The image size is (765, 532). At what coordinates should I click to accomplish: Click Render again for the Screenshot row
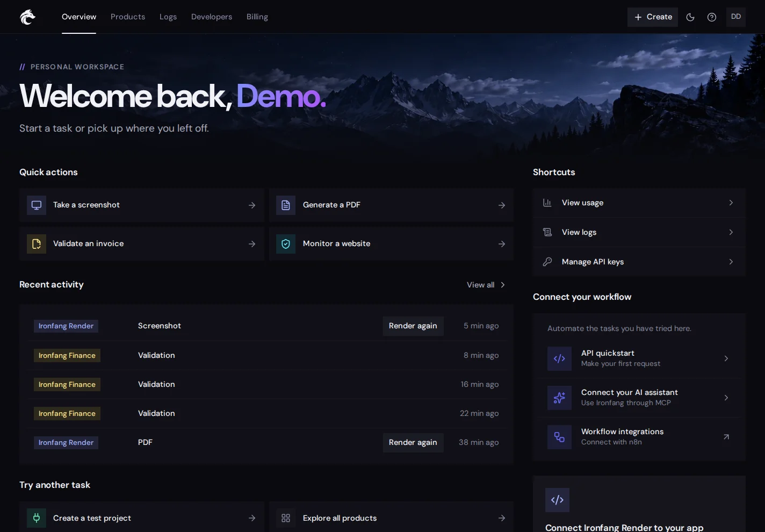pyautogui.click(x=413, y=326)
